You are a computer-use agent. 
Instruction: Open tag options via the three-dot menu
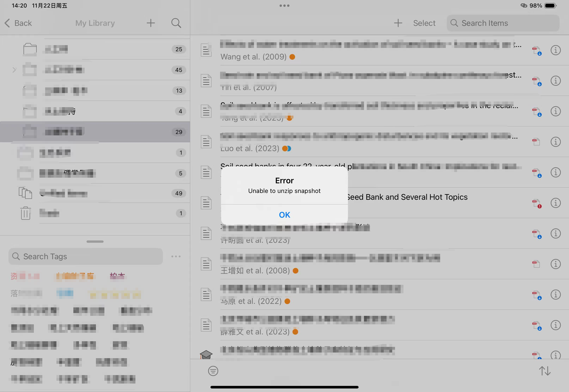[x=176, y=256]
